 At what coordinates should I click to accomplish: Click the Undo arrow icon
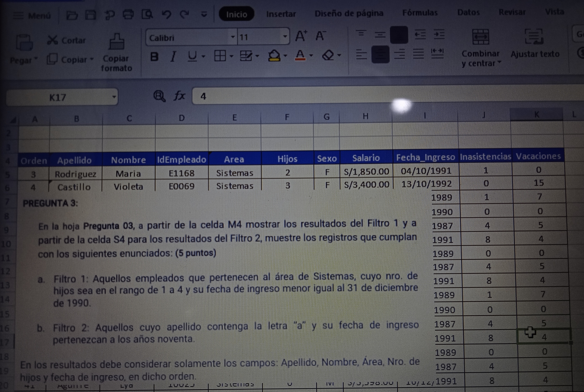(x=167, y=15)
